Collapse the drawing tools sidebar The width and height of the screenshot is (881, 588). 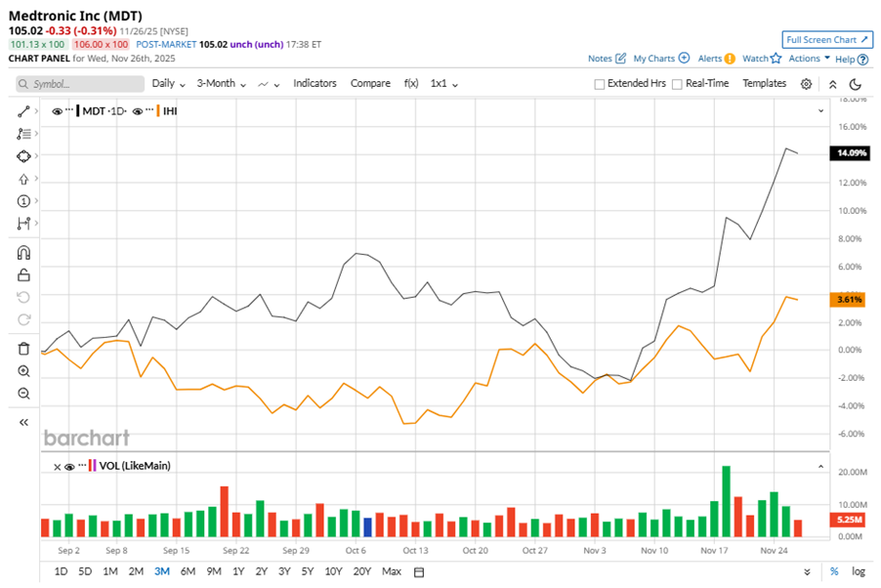pyautogui.click(x=23, y=422)
